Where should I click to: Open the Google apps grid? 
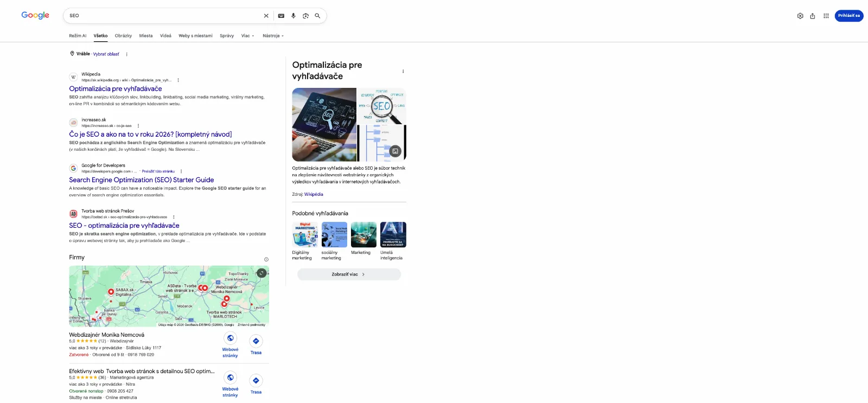(826, 16)
